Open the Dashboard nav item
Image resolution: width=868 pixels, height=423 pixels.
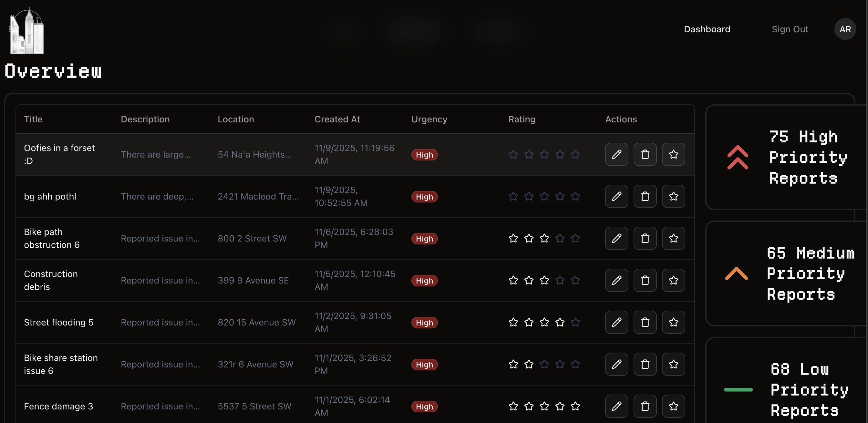(707, 29)
